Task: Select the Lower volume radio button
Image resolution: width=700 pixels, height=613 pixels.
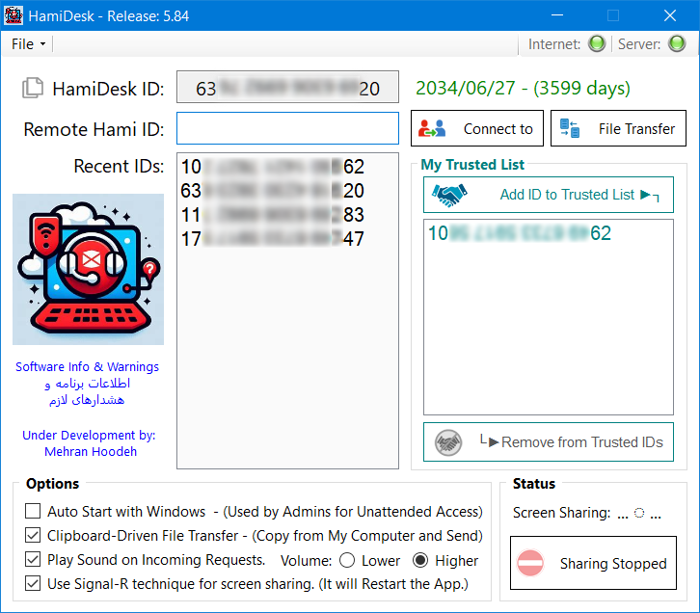Action: [x=347, y=560]
